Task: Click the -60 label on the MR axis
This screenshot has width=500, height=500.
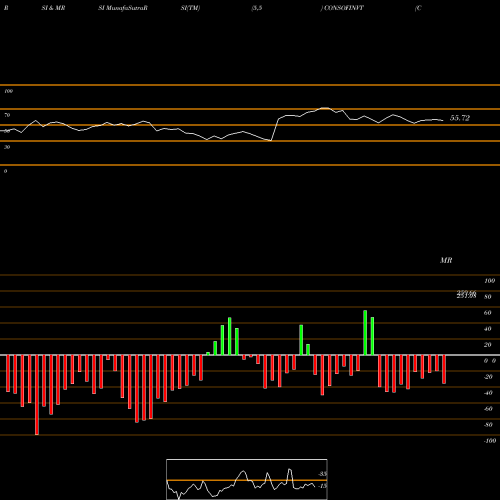Action: coord(488,409)
